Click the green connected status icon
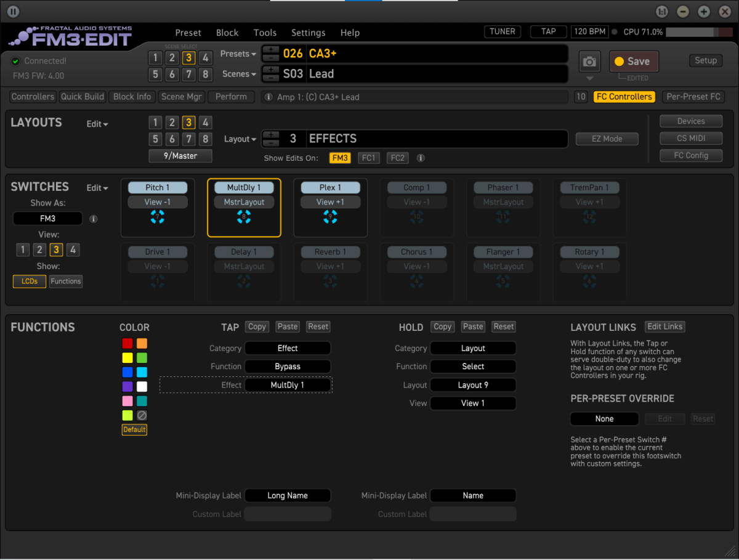The image size is (739, 560). tap(16, 61)
